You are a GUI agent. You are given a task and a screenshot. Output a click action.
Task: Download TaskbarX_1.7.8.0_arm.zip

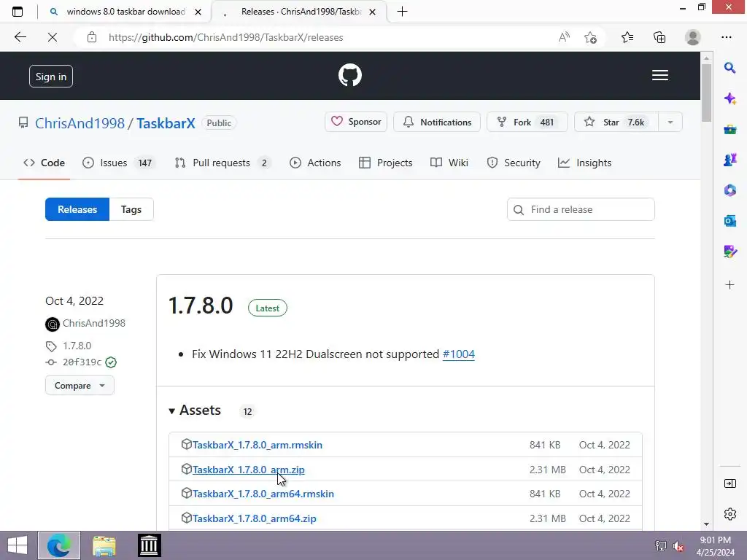pyautogui.click(x=248, y=470)
